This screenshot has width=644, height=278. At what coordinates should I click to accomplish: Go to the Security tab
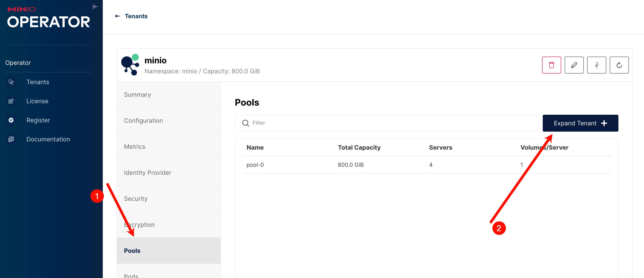[136, 198]
